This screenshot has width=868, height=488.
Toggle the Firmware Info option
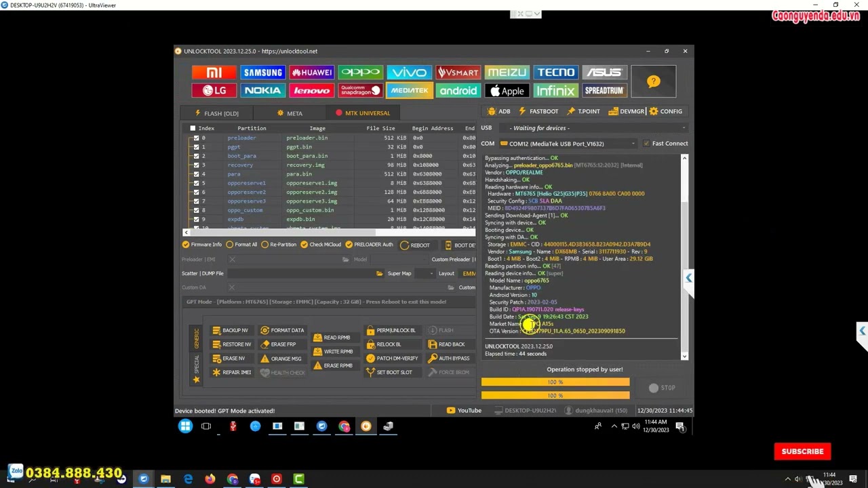pos(186,245)
